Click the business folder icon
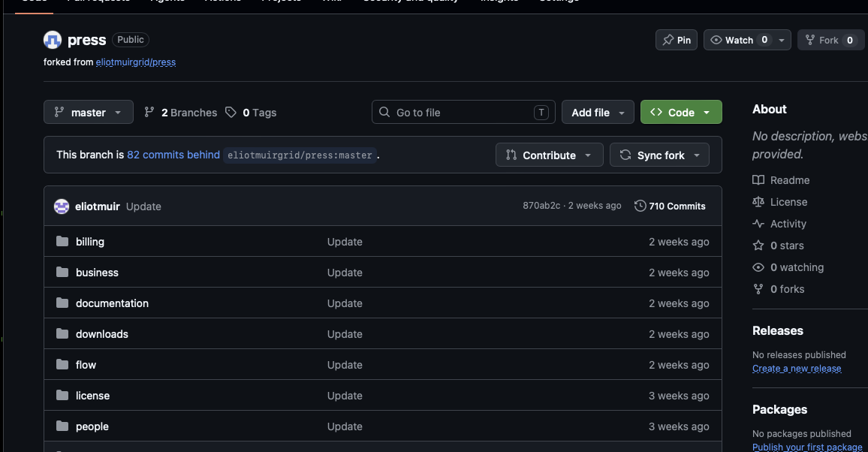The height and width of the screenshot is (452, 868). 62,273
